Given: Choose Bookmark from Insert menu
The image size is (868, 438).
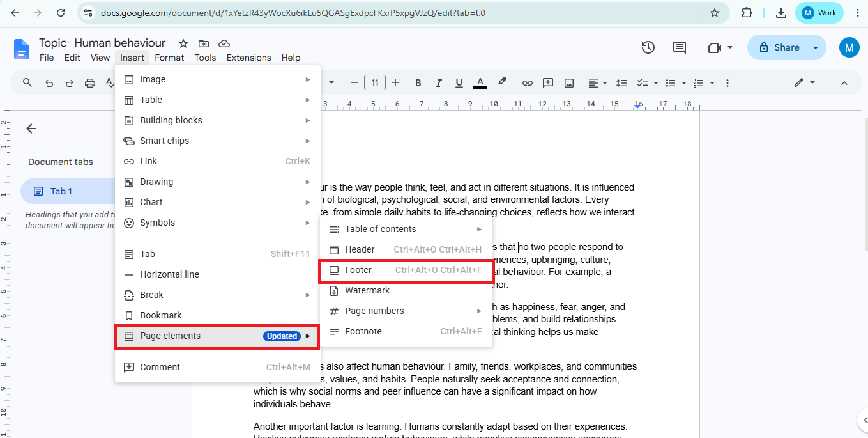Looking at the screenshot, I should tap(217, 315).
